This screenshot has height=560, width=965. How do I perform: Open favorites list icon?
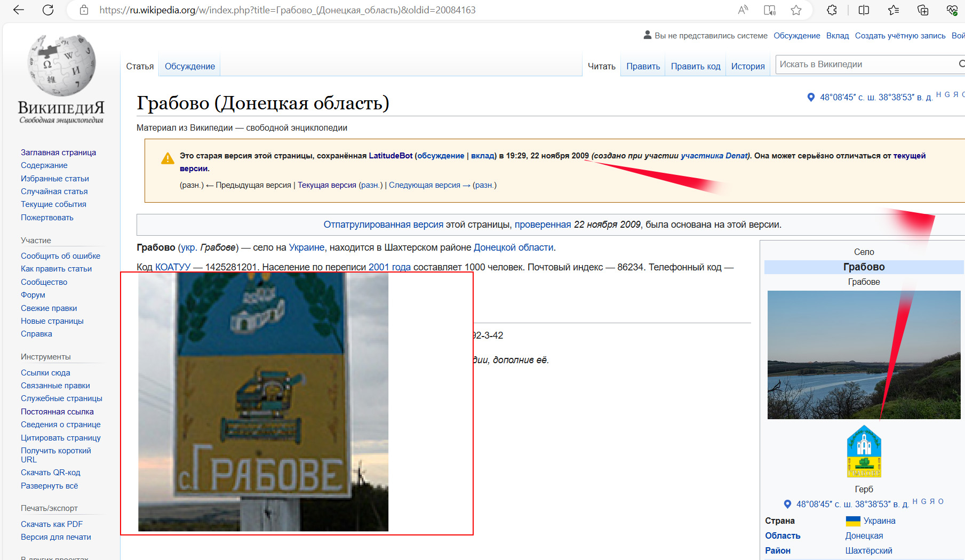click(x=894, y=10)
